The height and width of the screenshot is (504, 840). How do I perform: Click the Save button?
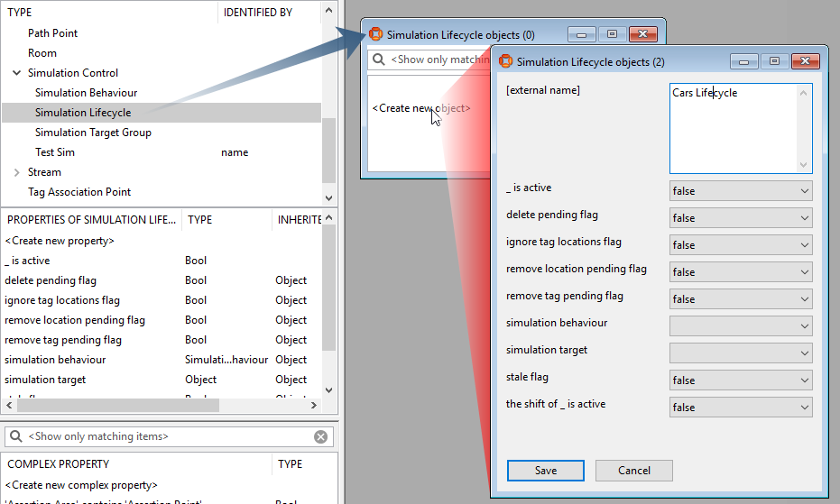545,471
